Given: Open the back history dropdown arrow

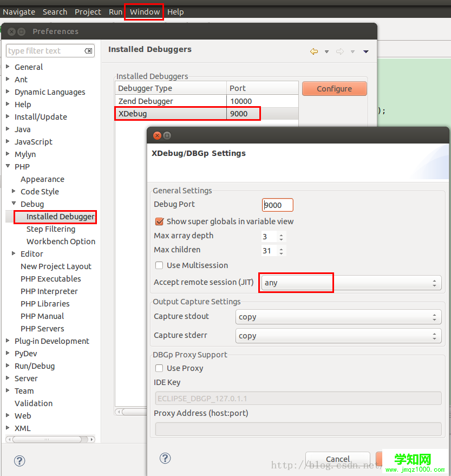Looking at the screenshot, I should pyautogui.click(x=326, y=51).
